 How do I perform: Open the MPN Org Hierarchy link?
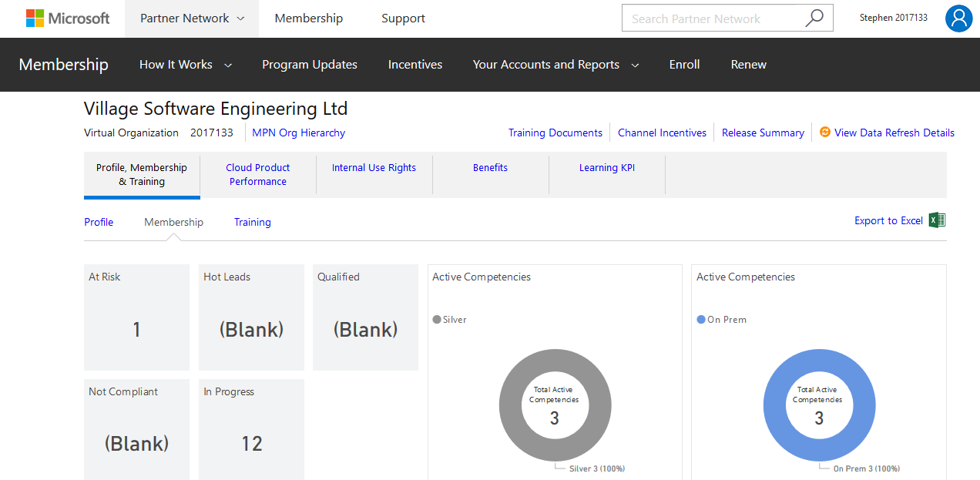298,132
